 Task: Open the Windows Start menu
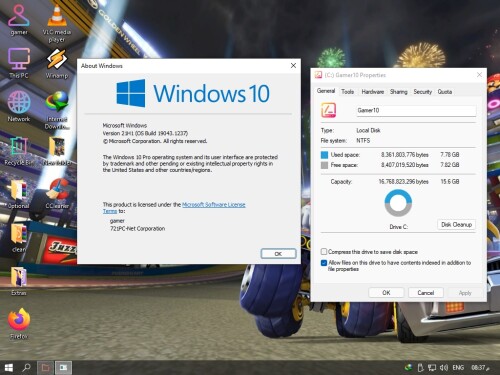(x=9, y=367)
